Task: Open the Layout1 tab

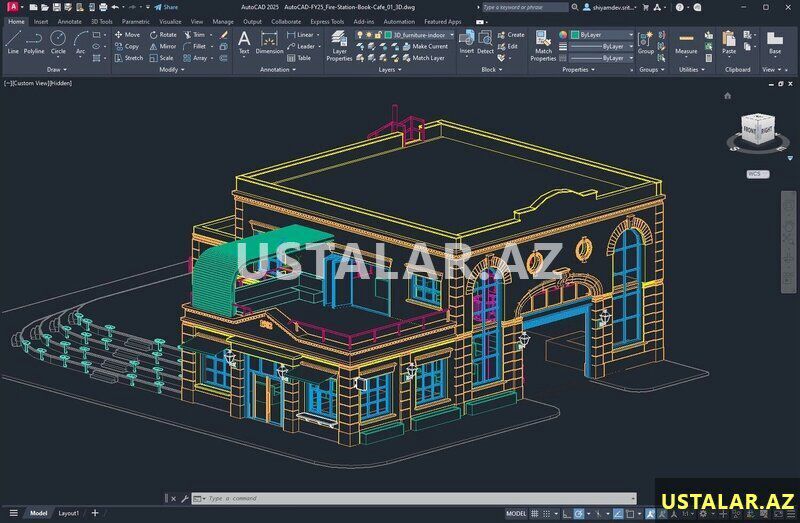Action: coord(68,513)
